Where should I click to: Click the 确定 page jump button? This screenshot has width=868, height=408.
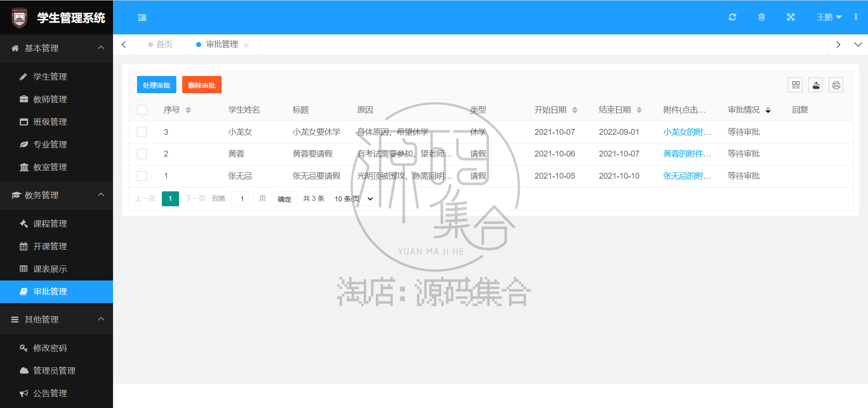(284, 199)
